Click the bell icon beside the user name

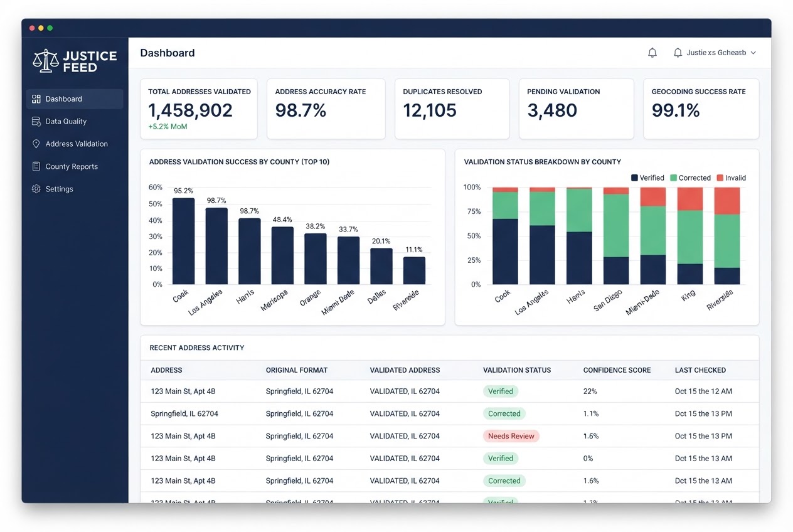pyautogui.click(x=678, y=53)
